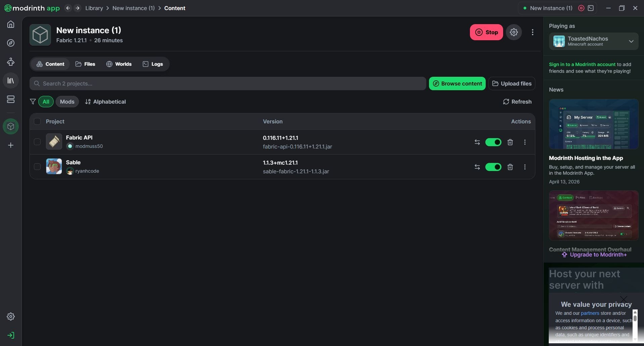Expand the ToastedNachos account dropdown
This screenshot has height=346, width=644.
pyautogui.click(x=631, y=41)
